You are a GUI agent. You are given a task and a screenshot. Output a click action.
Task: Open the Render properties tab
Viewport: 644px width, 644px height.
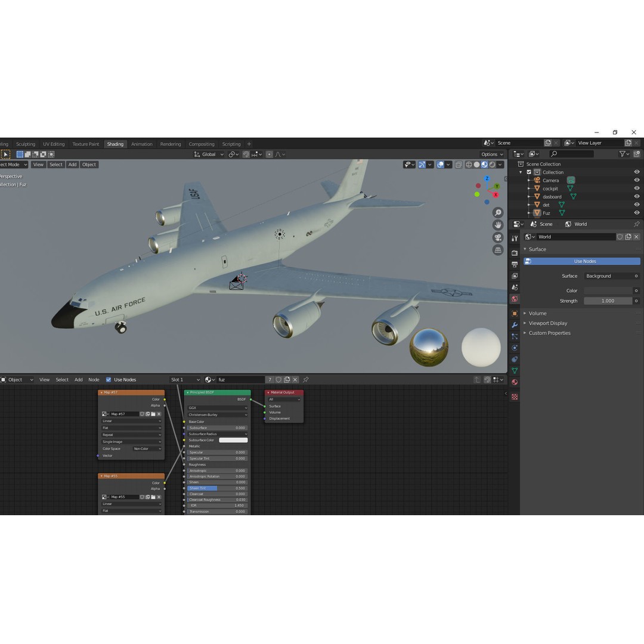click(514, 253)
